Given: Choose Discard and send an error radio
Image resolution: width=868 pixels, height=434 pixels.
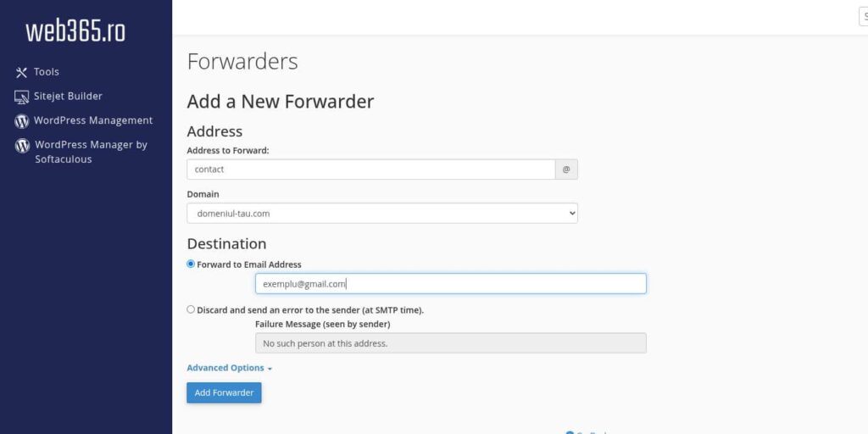Looking at the screenshot, I should coord(191,309).
